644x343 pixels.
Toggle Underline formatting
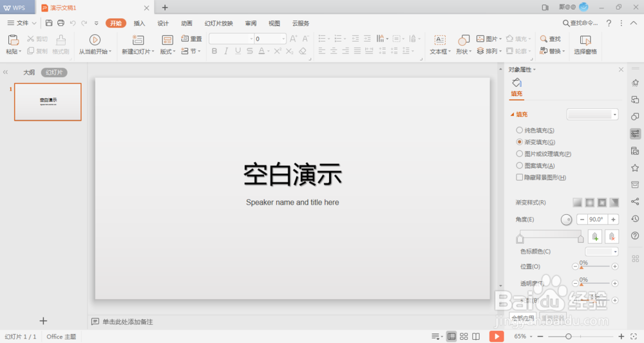click(x=238, y=51)
